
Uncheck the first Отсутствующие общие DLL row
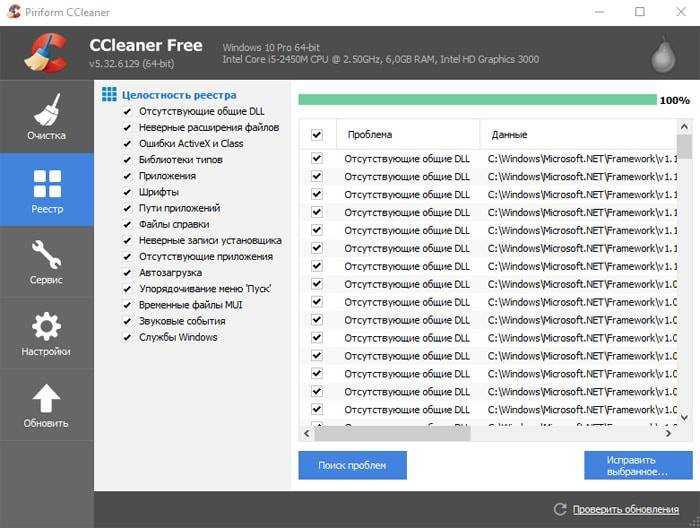pyautogui.click(x=317, y=158)
